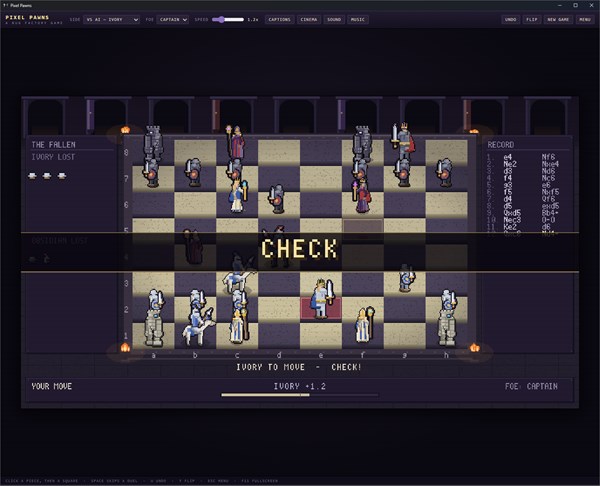Adjust the Speed slider
Image resolution: width=600 pixels, height=486 pixels.
(228, 20)
